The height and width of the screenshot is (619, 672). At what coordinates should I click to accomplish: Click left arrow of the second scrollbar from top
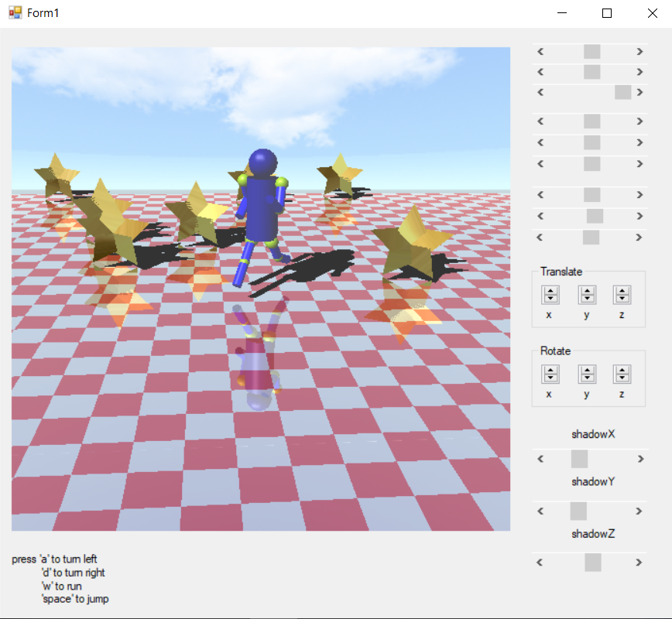pos(540,72)
